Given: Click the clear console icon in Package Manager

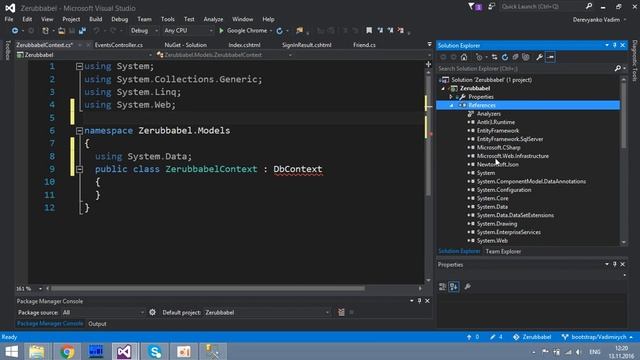Looking at the screenshot, I should tap(341, 312).
